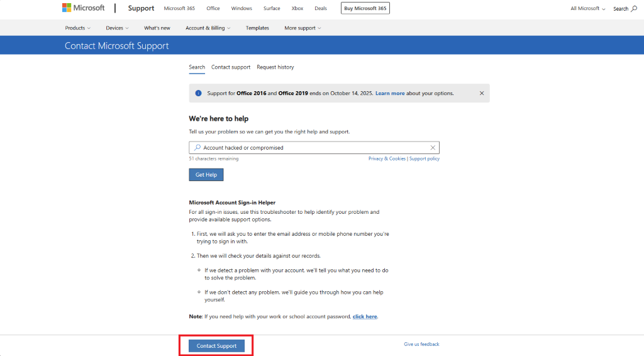
Task: Click the We're here to help heading
Action: (x=218, y=119)
